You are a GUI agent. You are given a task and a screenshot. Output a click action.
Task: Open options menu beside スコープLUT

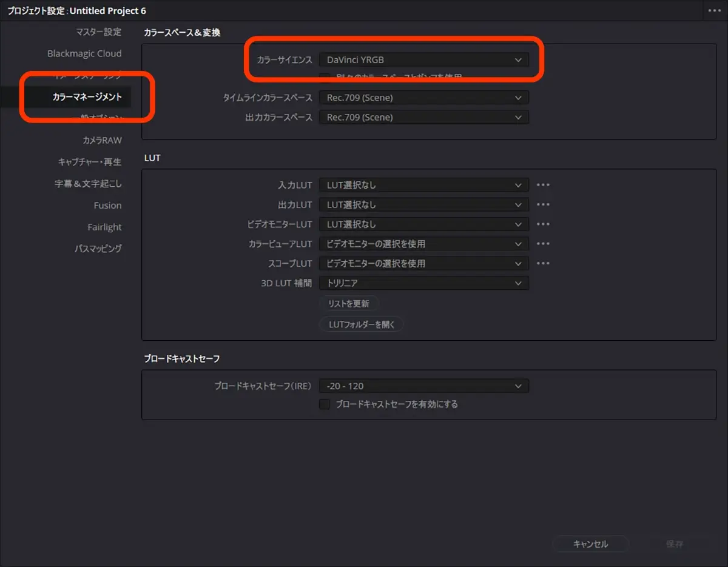(x=543, y=263)
